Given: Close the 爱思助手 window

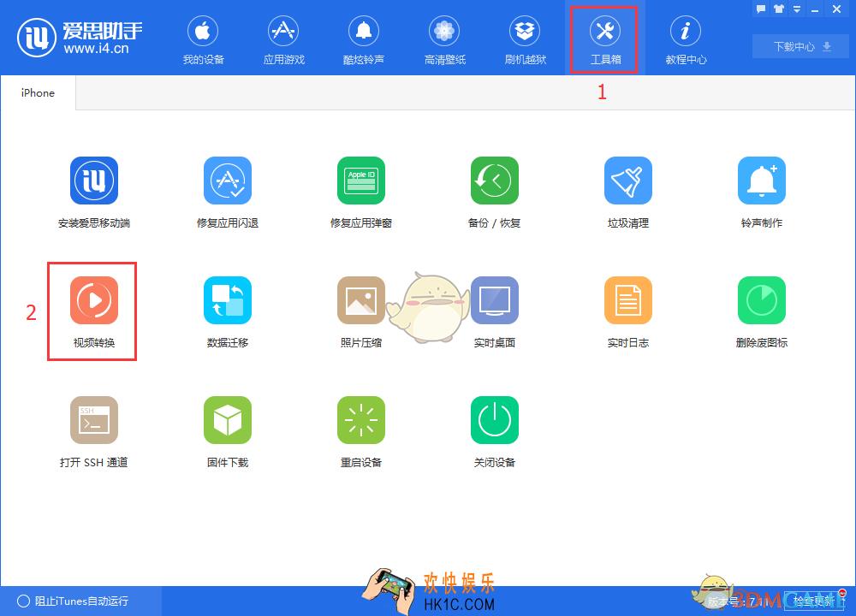Looking at the screenshot, I should (837, 9).
